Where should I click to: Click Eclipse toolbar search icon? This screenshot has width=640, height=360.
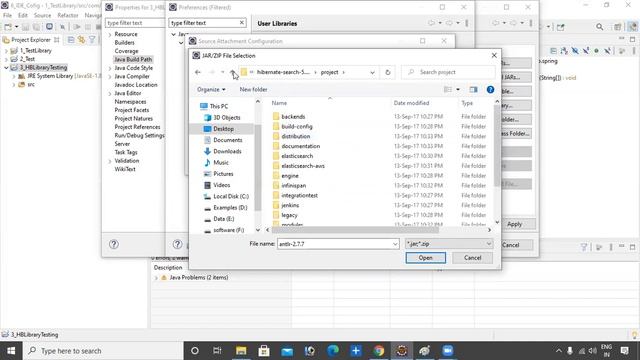point(599,27)
